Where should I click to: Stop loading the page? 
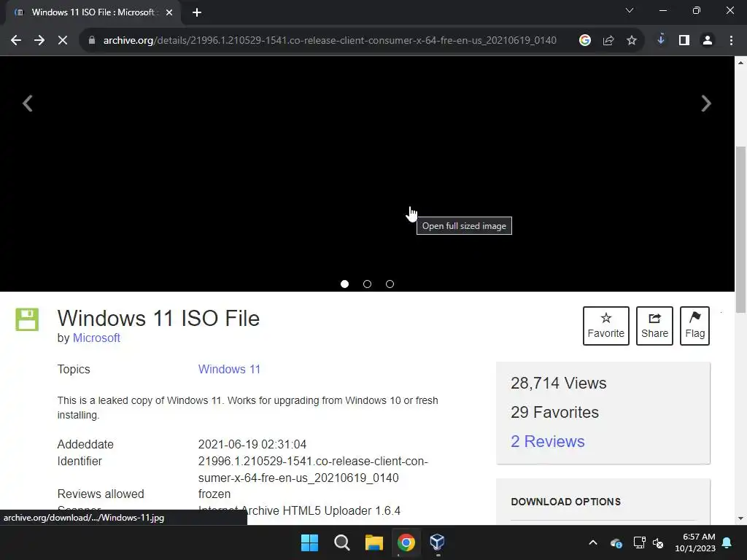click(63, 41)
